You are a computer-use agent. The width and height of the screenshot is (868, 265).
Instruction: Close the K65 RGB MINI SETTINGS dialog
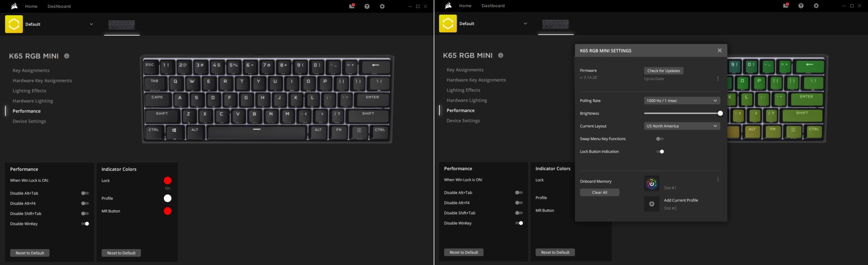pos(719,50)
